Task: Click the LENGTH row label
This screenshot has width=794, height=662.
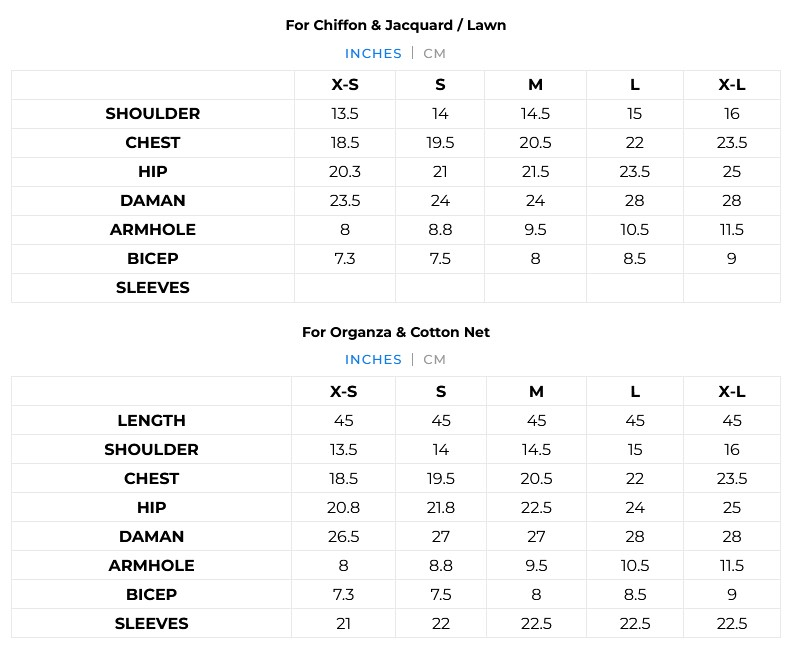Action: pyautogui.click(x=152, y=421)
